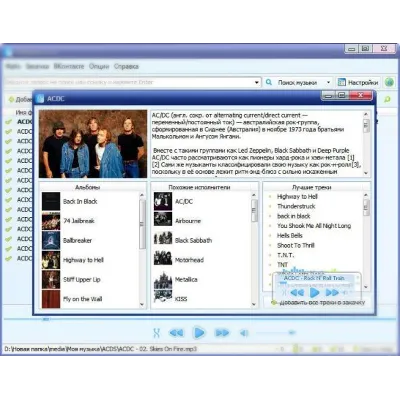Open the Back In Black album cover

[51, 201]
